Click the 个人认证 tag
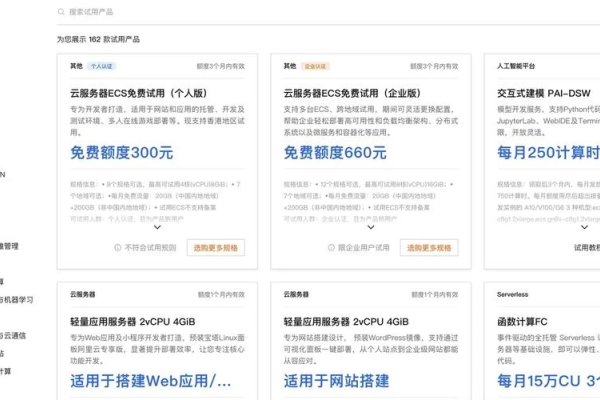The image size is (600, 400). pyautogui.click(x=102, y=66)
